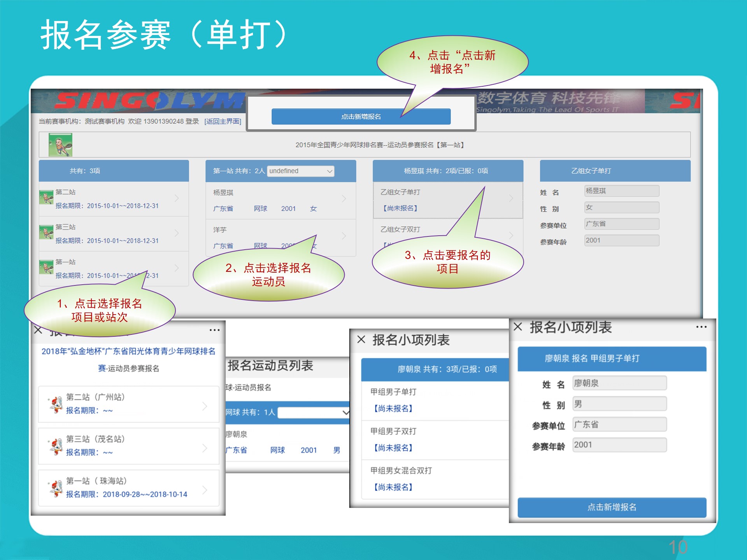Open the three-dot menu of right 报名小项列表
The width and height of the screenshot is (747, 560).
tap(701, 327)
